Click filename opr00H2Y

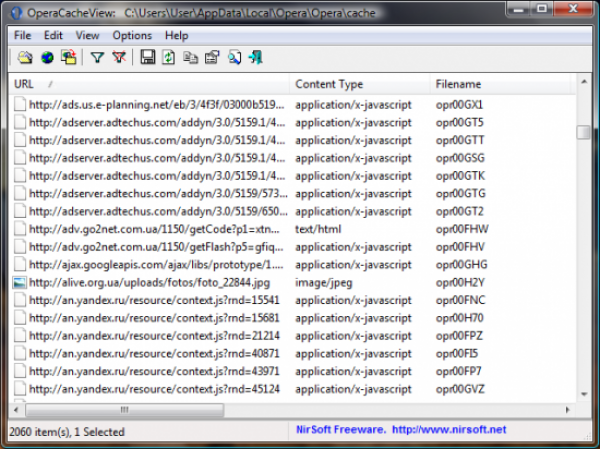click(460, 282)
